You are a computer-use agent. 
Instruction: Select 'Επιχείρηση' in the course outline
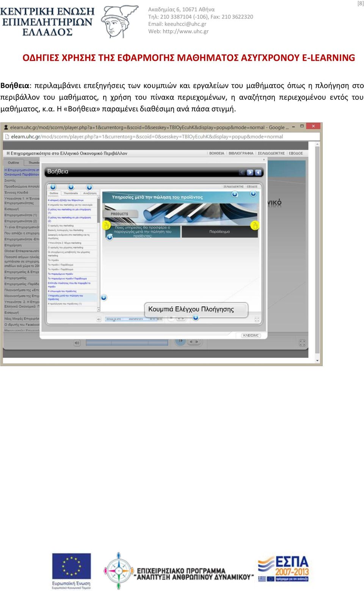point(13,245)
